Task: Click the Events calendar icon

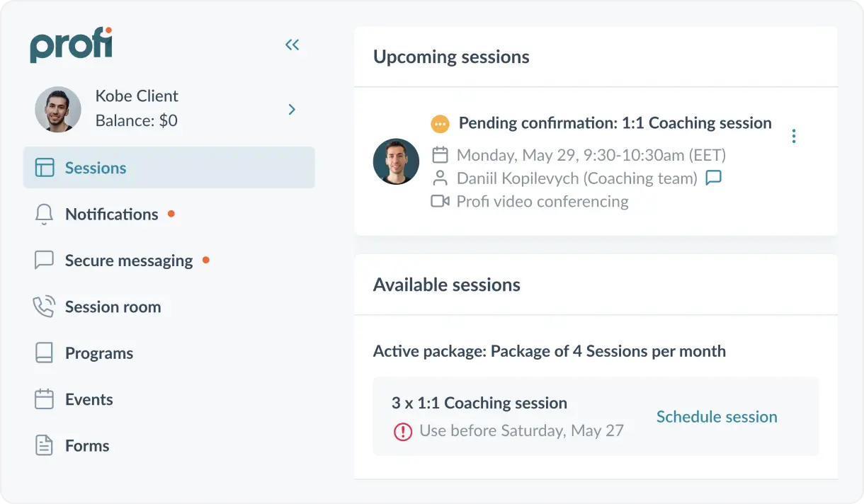Action: pyautogui.click(x=44, y=399)
